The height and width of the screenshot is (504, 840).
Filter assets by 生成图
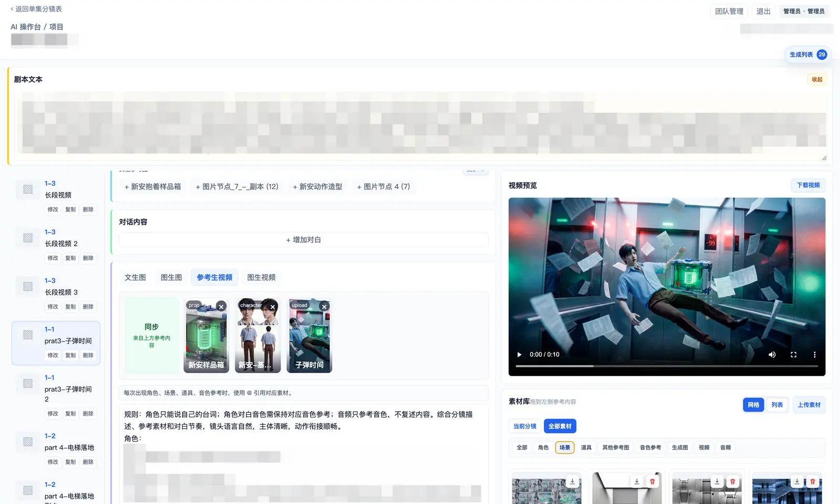pos(680,447)
